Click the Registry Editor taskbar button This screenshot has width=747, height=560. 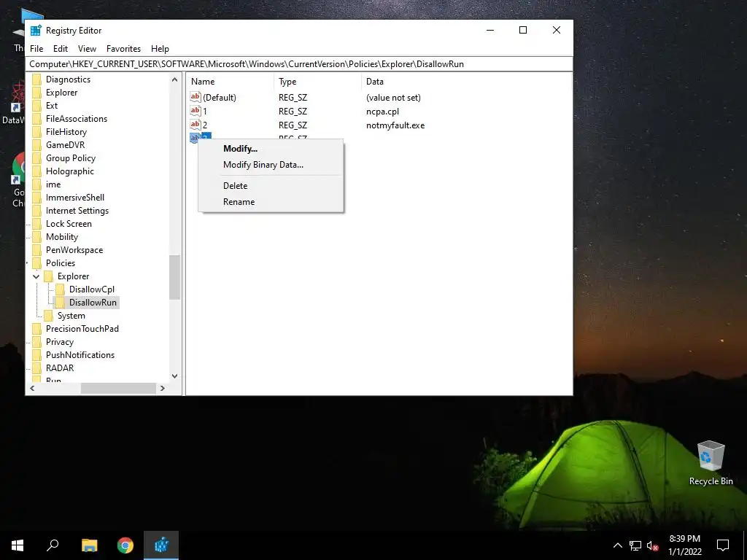pos(161,545)
